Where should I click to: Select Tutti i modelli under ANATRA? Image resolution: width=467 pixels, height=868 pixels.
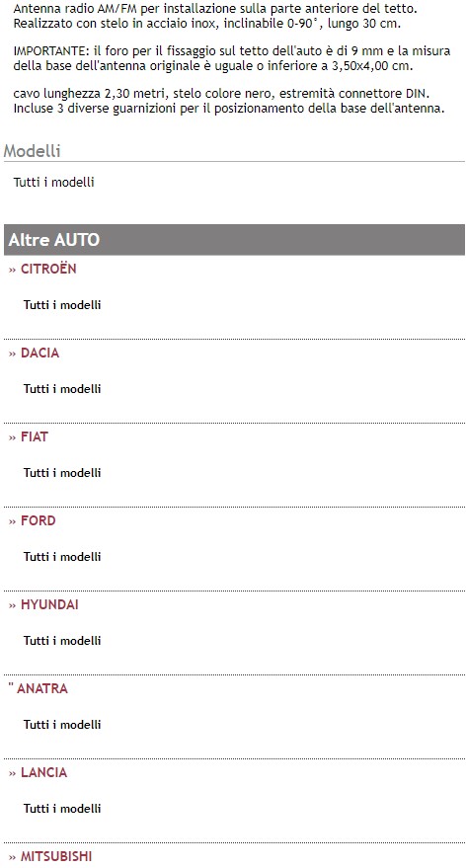(x=62, y=725)
